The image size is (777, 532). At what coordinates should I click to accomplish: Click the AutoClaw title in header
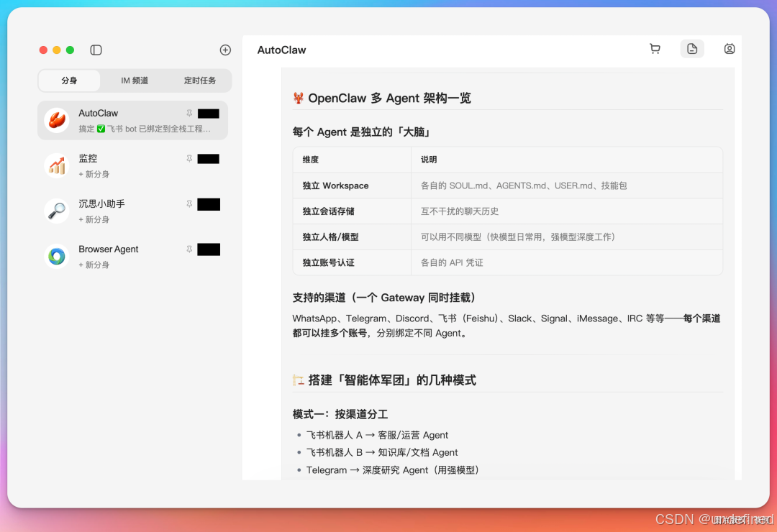[x=281, y=50]
